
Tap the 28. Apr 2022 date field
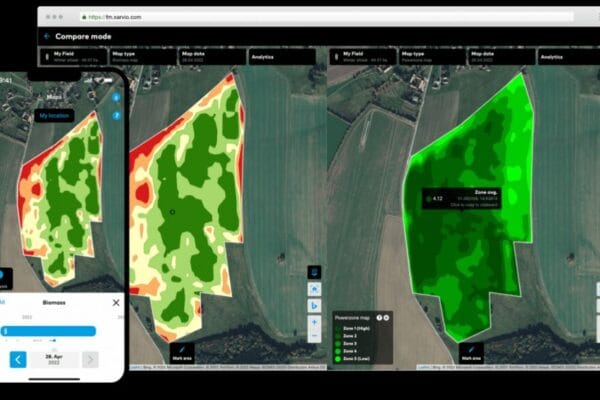[54, 359]
